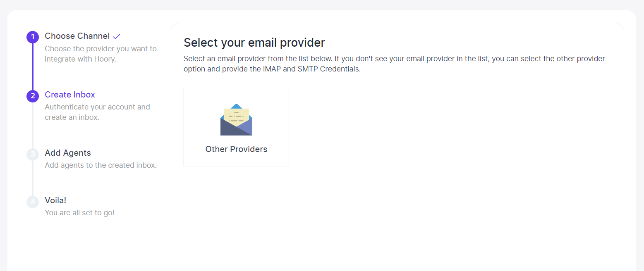Go back to Choose Channel step
Image resolution: width=644 pixels, height=271 pixels.
tap(77, 36)
